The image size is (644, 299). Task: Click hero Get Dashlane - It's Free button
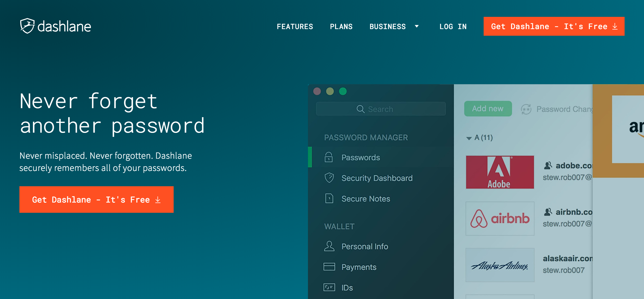(x=97, y=200)
